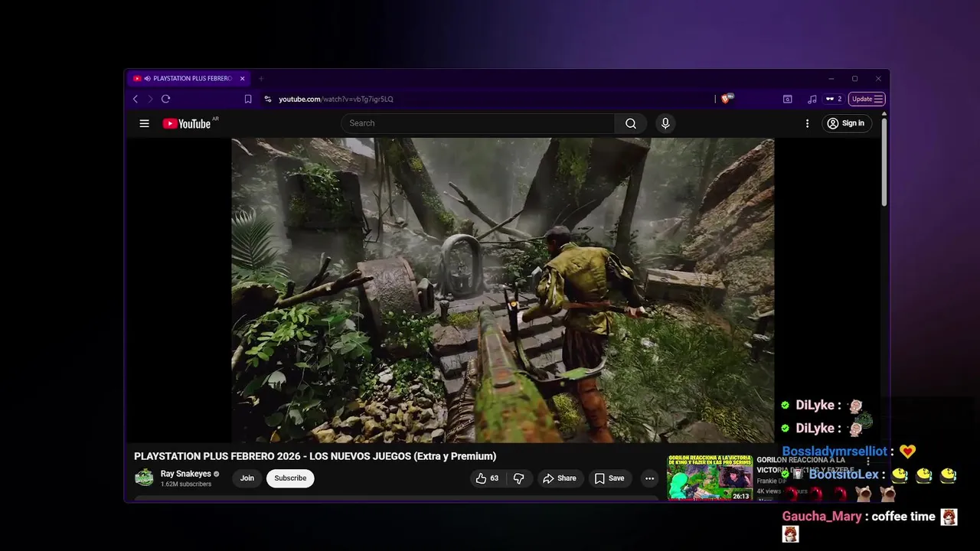This screenshot has width=980, height=551.
Task: Go back in the browser
Action: 136,99
